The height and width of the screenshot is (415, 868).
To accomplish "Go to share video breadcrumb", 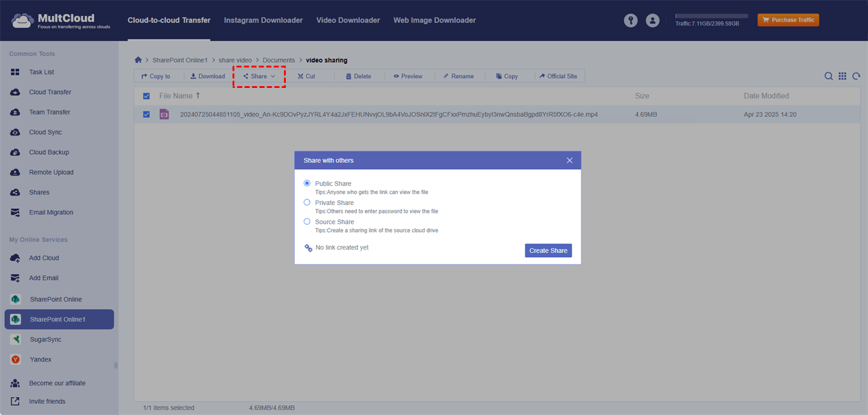I will 236,60.
